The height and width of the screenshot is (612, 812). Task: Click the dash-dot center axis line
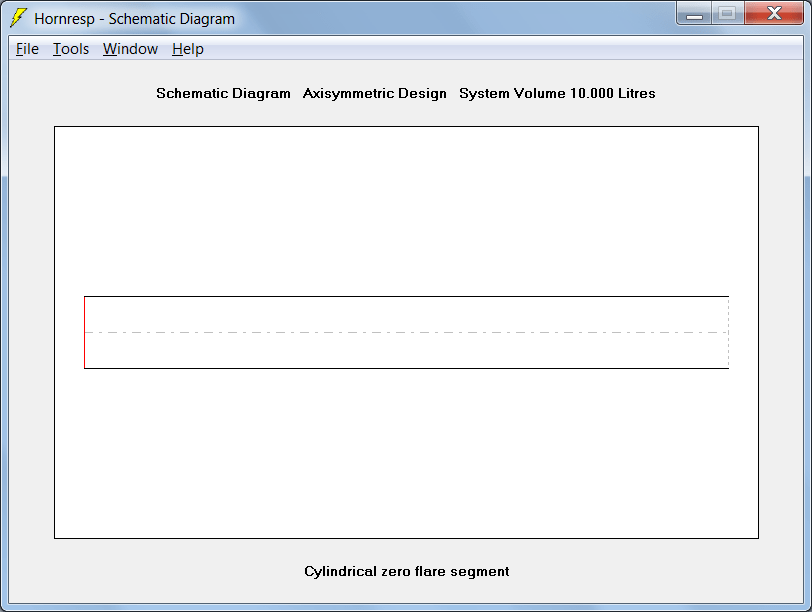(407, 332)
